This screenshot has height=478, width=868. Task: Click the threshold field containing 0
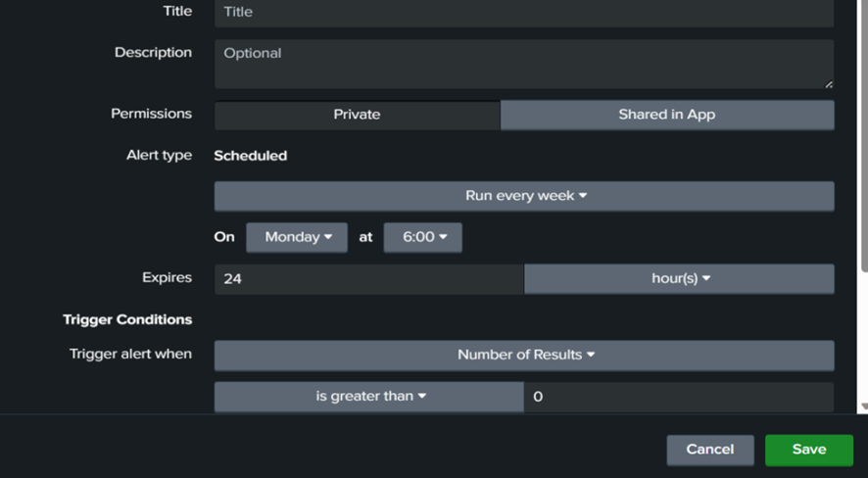[x=679, y=397]
